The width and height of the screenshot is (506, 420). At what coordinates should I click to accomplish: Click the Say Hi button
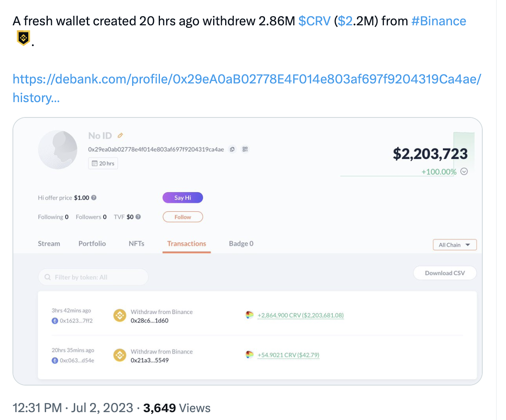pyautogui.click(x=183, y=198)
